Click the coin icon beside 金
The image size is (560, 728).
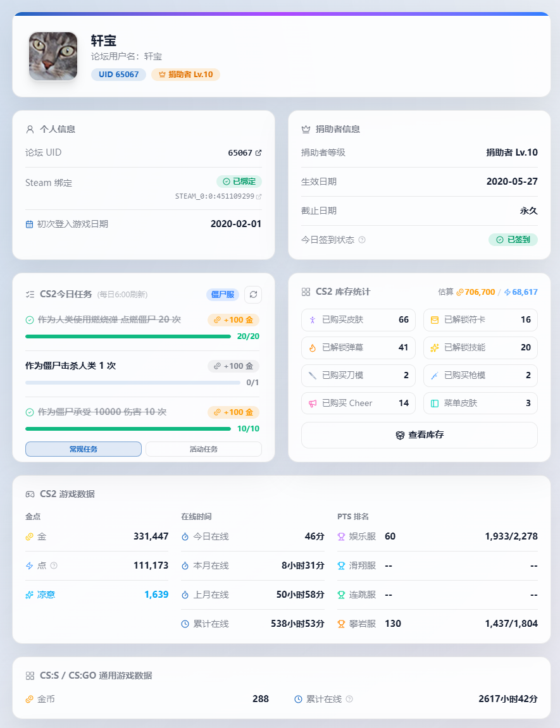point(29,537)
